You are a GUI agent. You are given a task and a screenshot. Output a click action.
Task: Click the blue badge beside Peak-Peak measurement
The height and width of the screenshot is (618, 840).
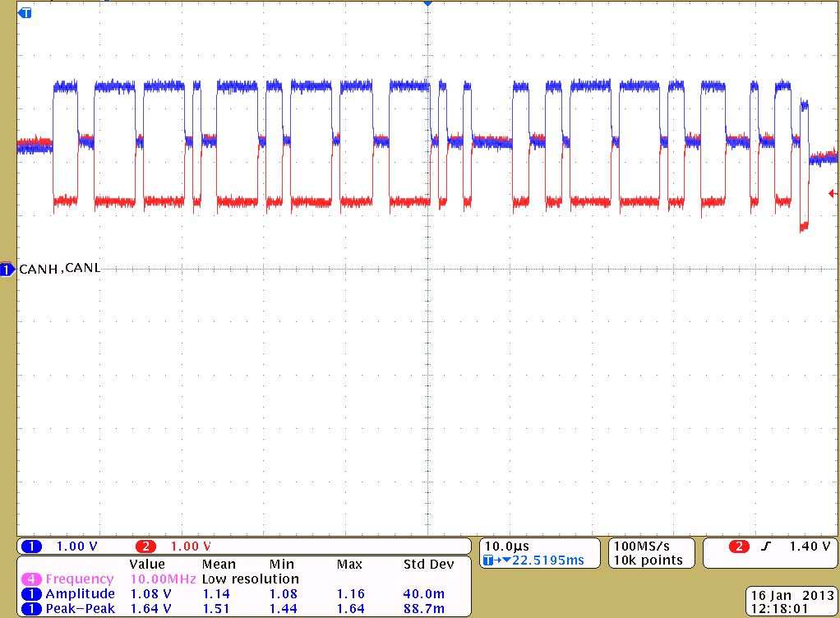point(30,608)
